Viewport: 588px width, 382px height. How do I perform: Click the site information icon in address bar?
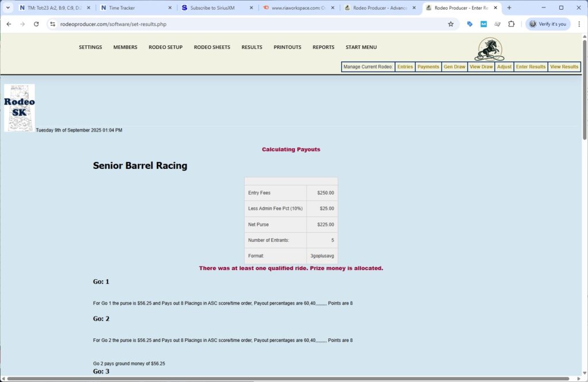52,24
